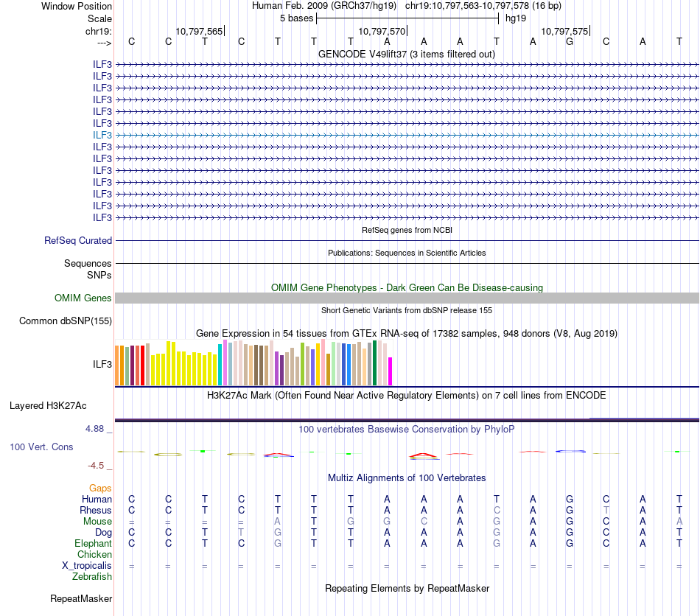700x616 pixels.
Task: Click the 'Window Position' label
Action: click(77, 6)
